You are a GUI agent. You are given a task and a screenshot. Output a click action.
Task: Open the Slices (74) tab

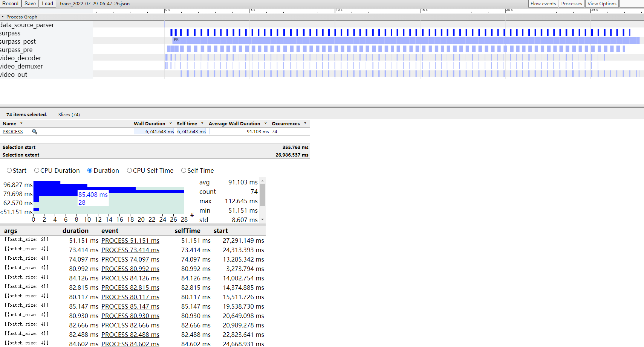click(x=69, y=115)
